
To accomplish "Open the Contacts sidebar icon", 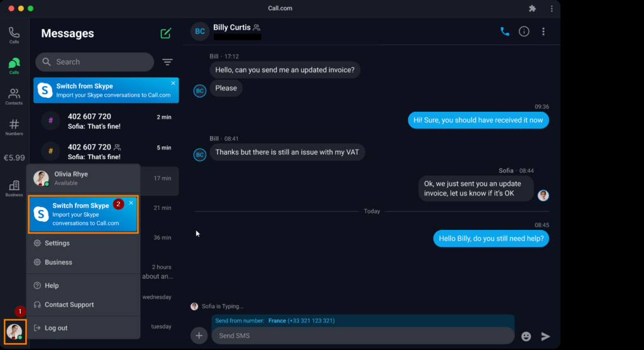I will coord(14,96).
